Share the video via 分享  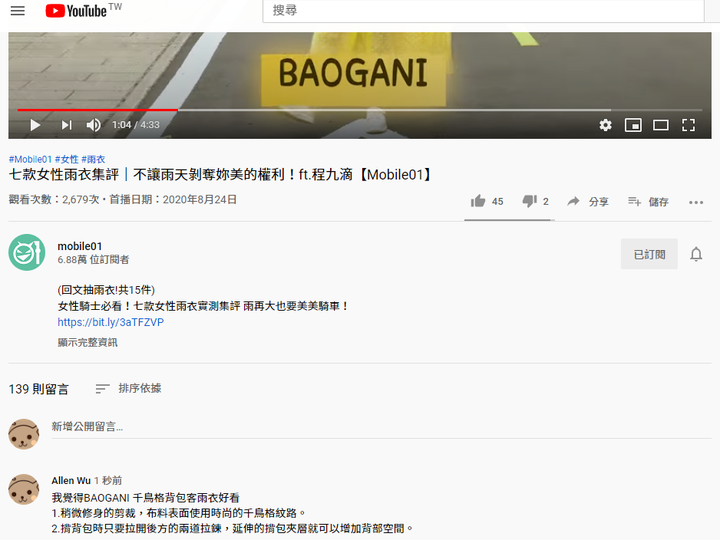pyautogui.click(x=588, y=202)
